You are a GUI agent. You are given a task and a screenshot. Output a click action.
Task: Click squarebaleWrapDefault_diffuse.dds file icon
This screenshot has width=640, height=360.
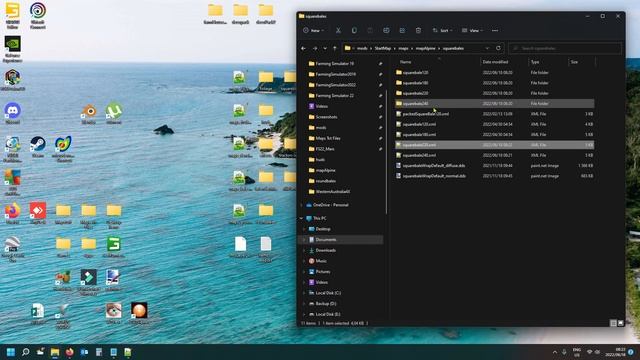(399, 166)
